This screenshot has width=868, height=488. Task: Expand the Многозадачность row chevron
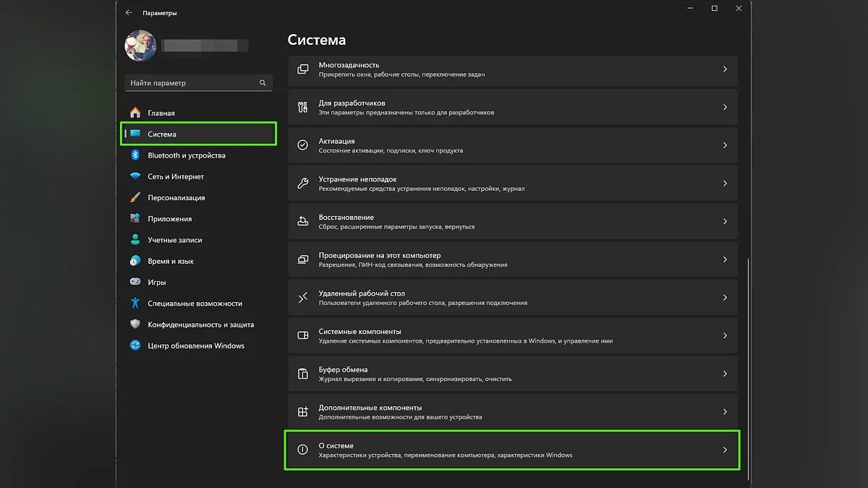pos(725,69)
